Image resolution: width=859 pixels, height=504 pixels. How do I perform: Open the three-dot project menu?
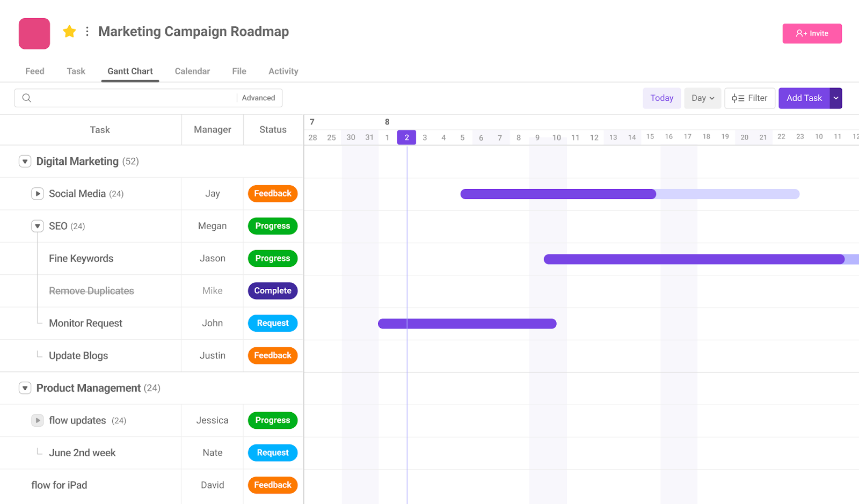coord(87,32)
